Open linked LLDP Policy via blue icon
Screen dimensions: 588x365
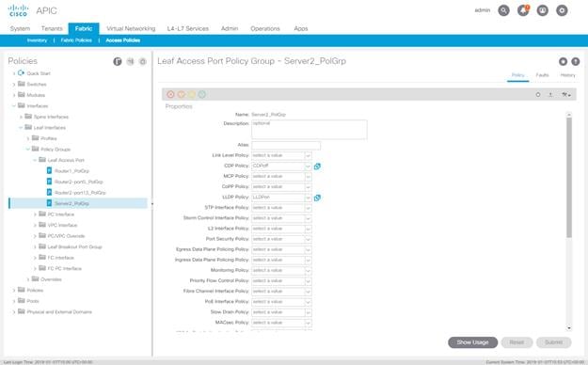[x=317, y=198]
